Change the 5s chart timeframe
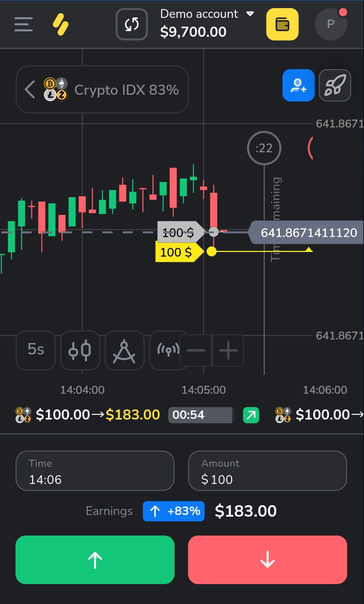The height and width of the screenshot is (604, 364). tap(36, 350)
